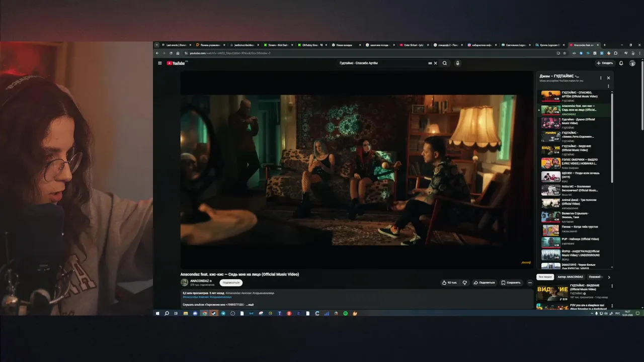The width and height of the screenshot is (644, 362).
Task: Open Steam from the Windows taskbar
Action: [213, 313]
